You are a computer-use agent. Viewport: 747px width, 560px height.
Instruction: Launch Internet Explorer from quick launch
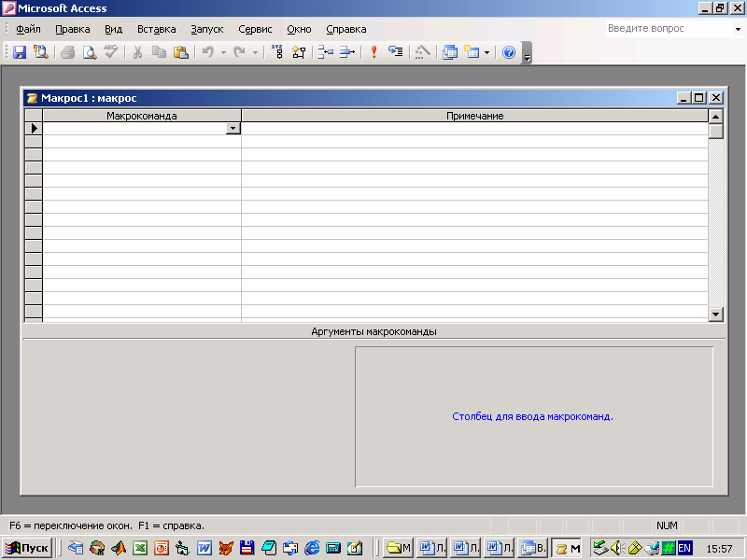click(x=312, y=548)
